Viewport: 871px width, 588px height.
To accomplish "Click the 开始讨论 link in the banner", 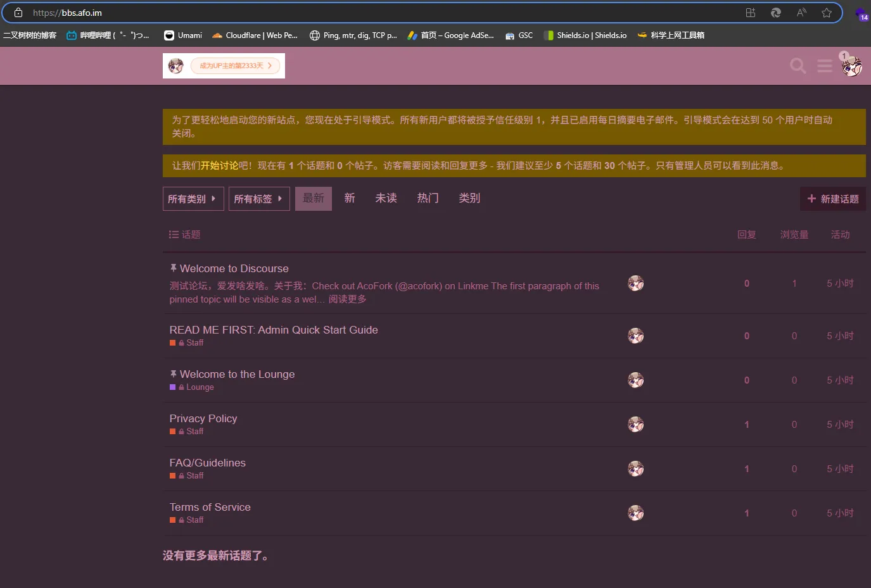I will coord(219,166).
